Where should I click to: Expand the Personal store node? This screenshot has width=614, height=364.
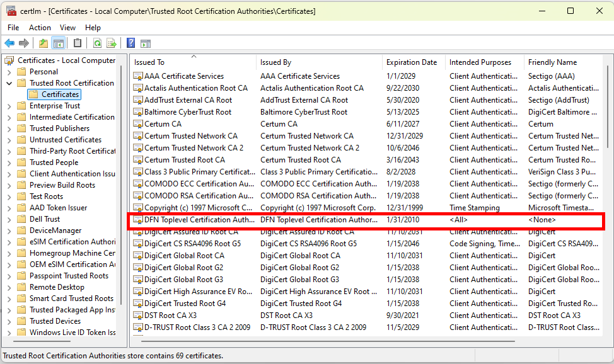tap(9, 72)
